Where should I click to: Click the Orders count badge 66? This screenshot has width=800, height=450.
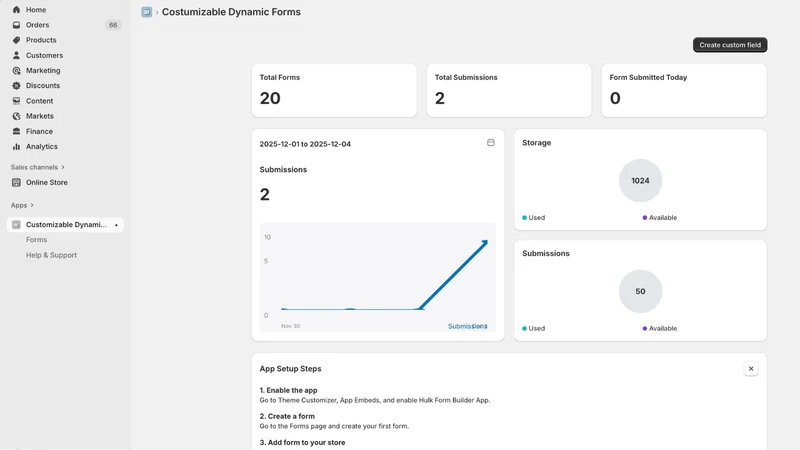113,25
